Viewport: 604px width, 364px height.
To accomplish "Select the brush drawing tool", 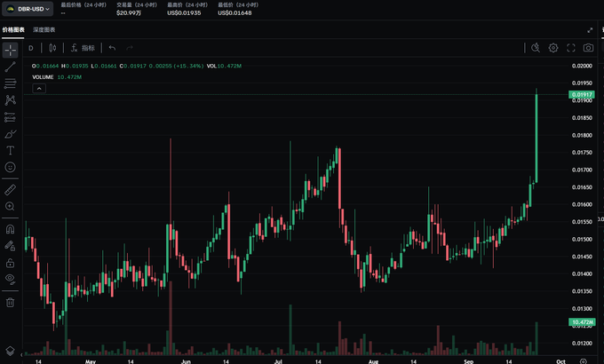I will pos(11,134).
